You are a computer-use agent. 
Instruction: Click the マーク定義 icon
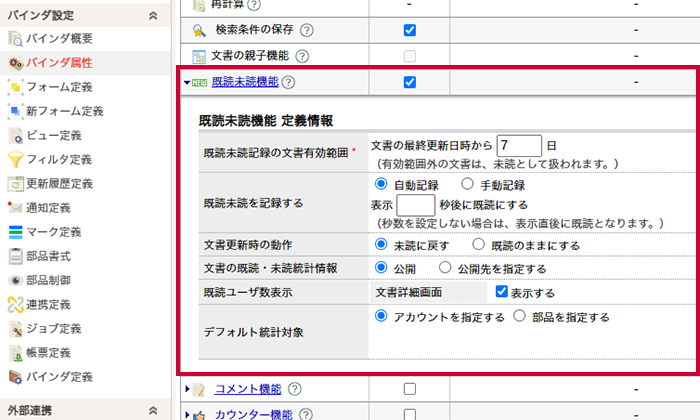15,232
